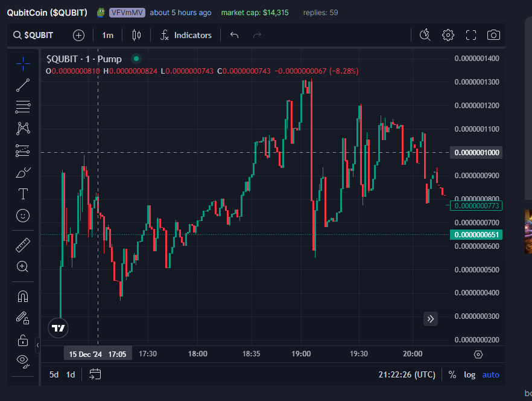Open time axis settings hexagon icon

click(478, 354)
